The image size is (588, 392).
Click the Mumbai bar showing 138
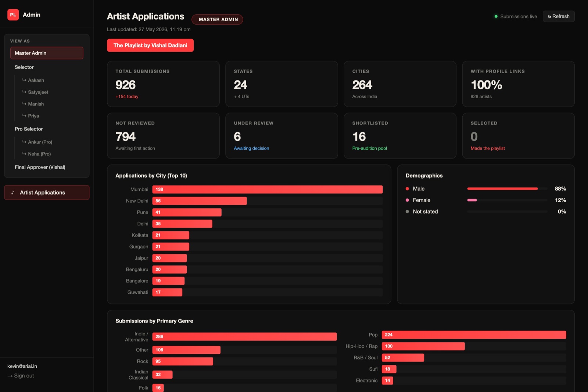pyautogui.click(x=268, y=189)
